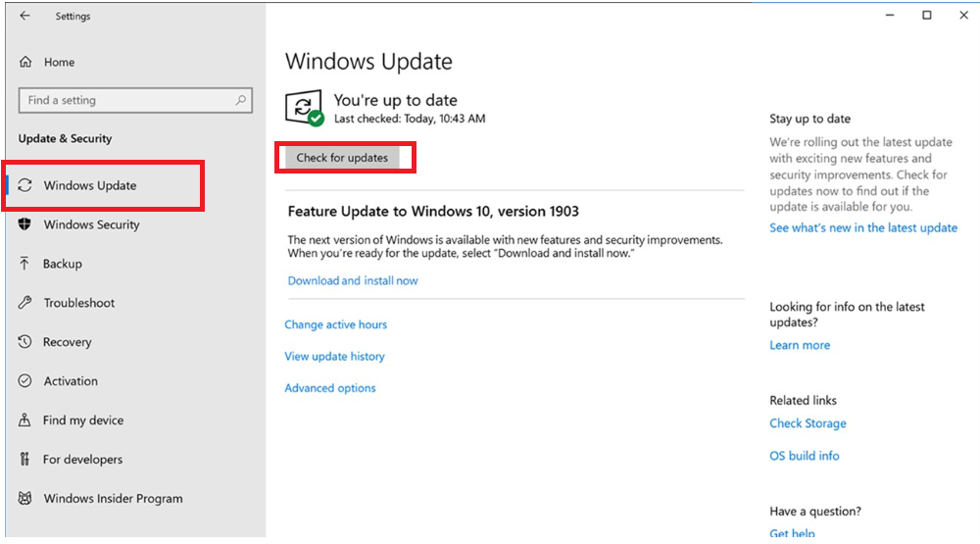The height and width of the screenshot is (544, 980).
Task: Click the Windows Update sync arrows icon
Action: (25, 185)
